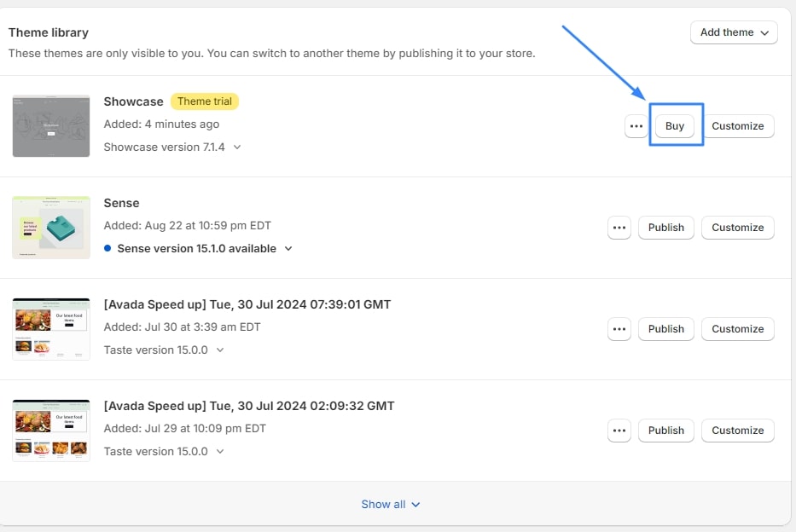Open more actions for Avada 07:39:01 theme

tap(619, 329)
